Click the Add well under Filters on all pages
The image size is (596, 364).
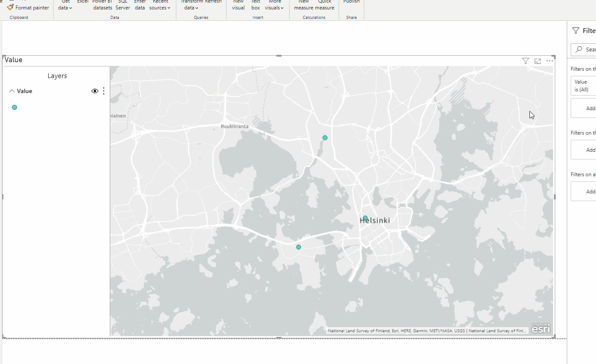pos(584,191)
